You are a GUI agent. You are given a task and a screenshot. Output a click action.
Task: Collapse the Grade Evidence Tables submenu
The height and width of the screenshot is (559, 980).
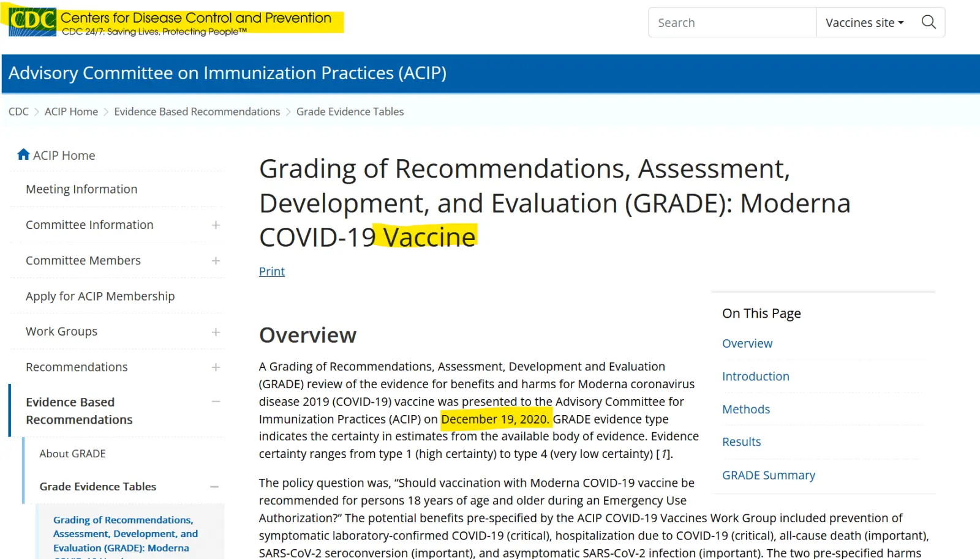tap(214, 487)
